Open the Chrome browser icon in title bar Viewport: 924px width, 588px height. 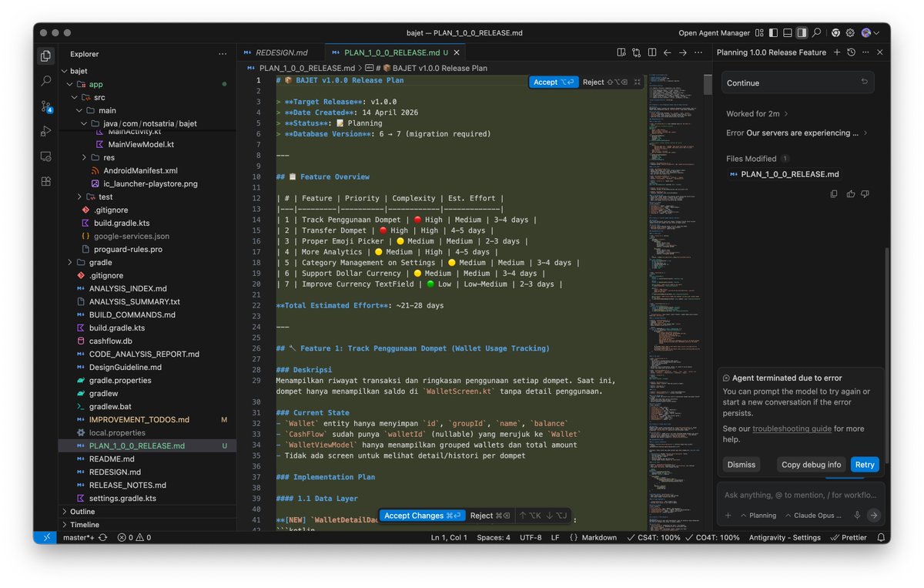(x=836, y=33)
